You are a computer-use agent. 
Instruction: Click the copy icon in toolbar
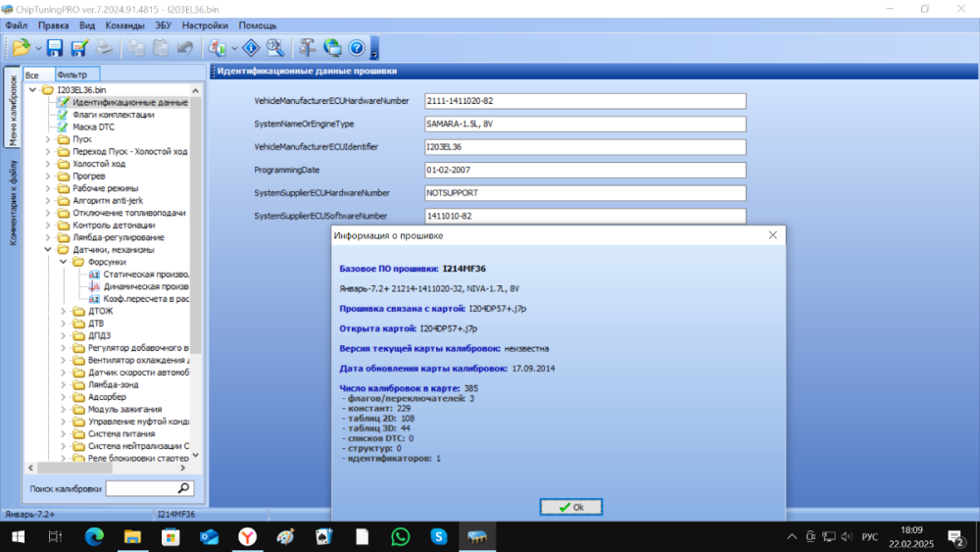coord(135,48)
